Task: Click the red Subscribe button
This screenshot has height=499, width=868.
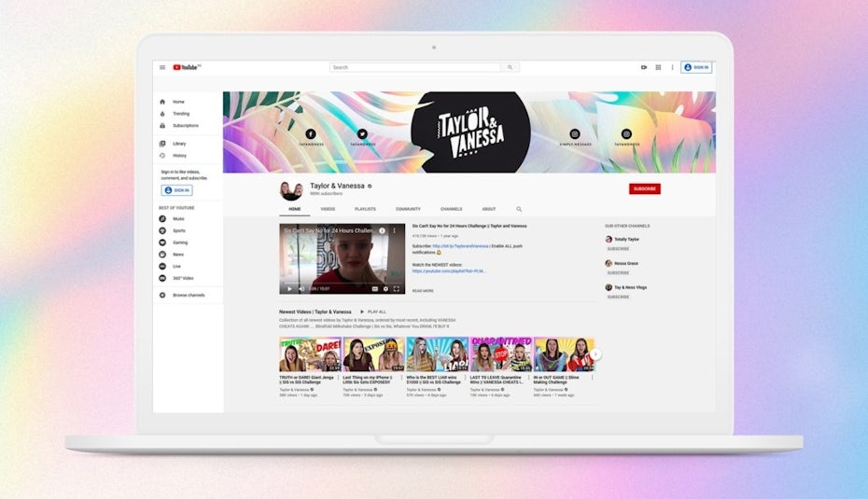Action: tap(644, 188)
